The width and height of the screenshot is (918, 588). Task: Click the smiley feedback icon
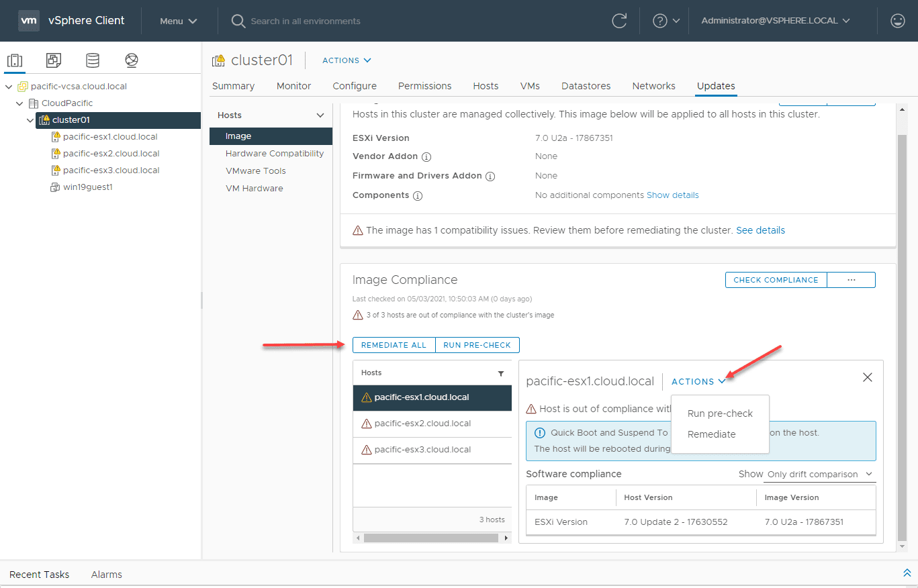point(897,21)
